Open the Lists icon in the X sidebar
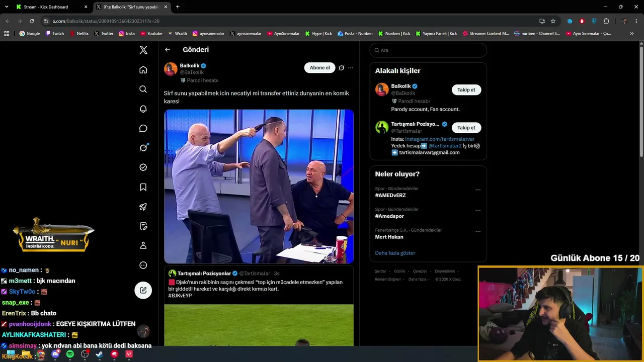 143,226
